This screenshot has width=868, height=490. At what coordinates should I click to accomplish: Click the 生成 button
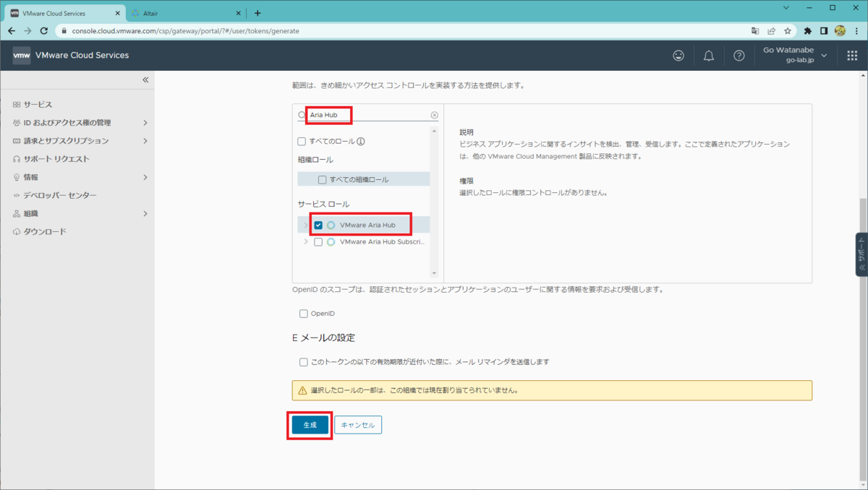310,425
